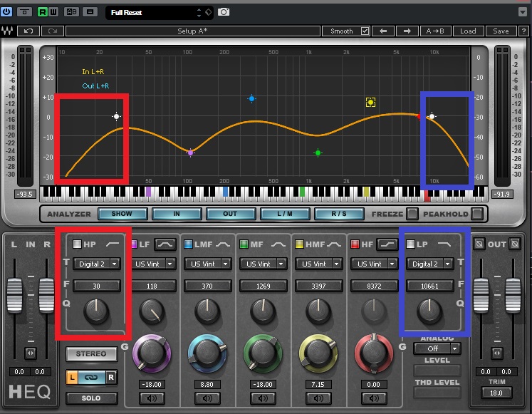This screenshot has height=414, width=532.
Task: Click the SOLO button
Action: (x=91, y=398)
